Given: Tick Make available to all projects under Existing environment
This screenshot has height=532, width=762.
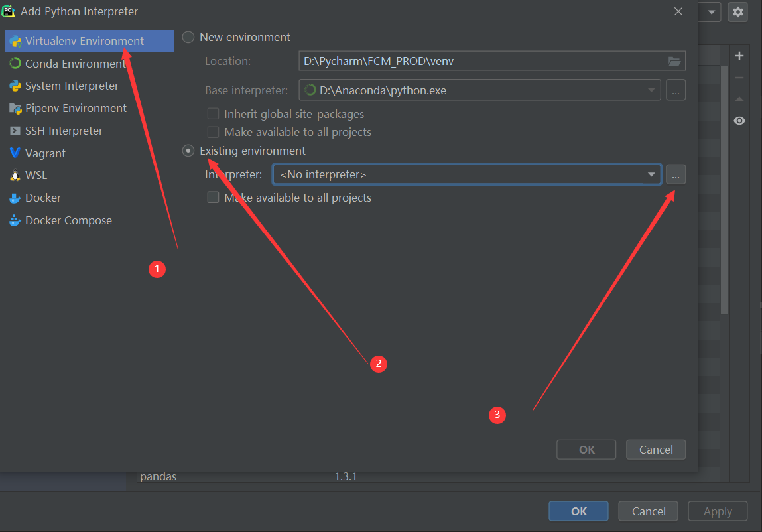Looking at the screenshot, I should (213, 197).
